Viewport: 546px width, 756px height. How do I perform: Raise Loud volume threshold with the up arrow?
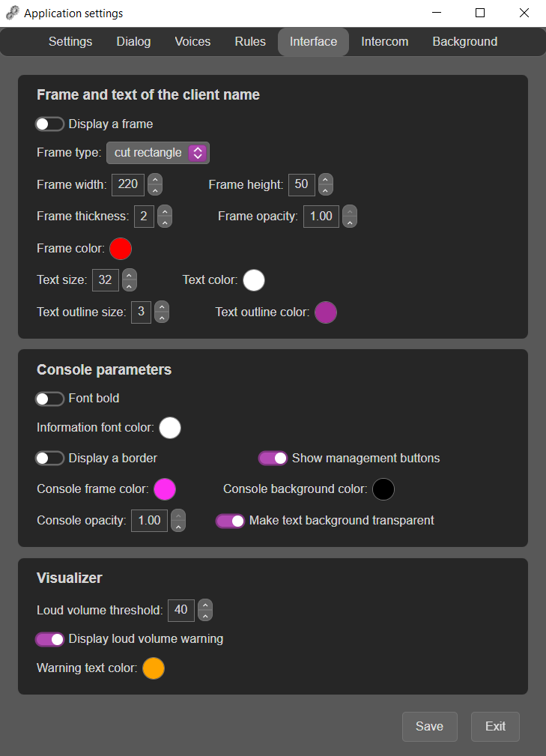(x=205, y=605)
